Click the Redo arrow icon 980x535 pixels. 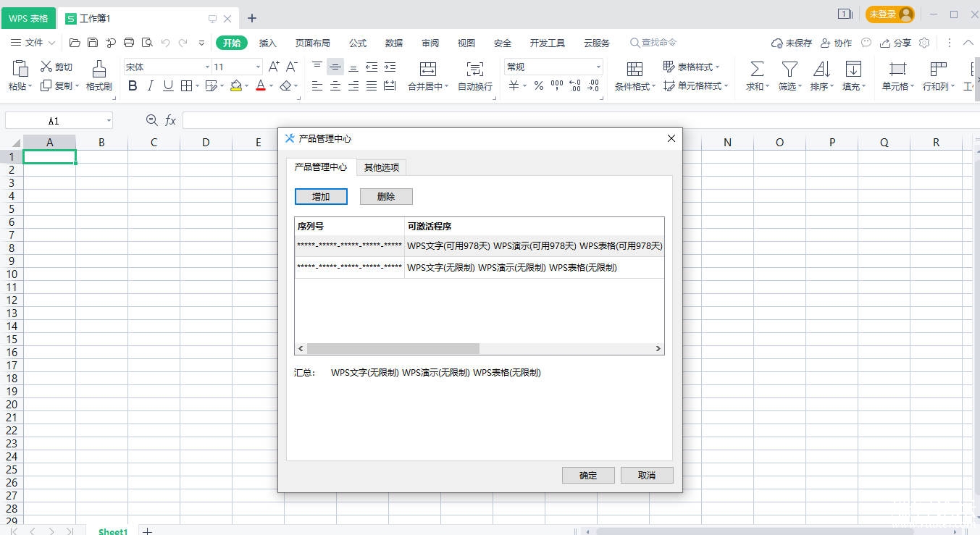click(x=183, y=43)
